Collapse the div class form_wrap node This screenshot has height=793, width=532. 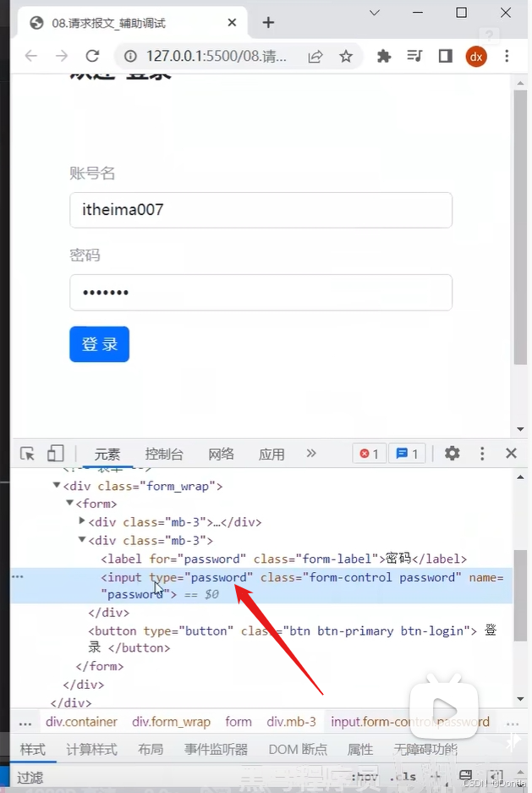click(56, 485)
